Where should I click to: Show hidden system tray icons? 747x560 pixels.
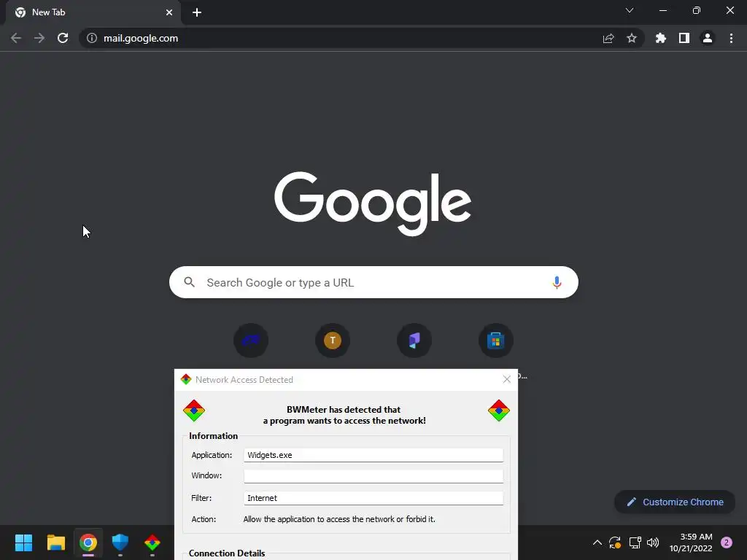597,542
